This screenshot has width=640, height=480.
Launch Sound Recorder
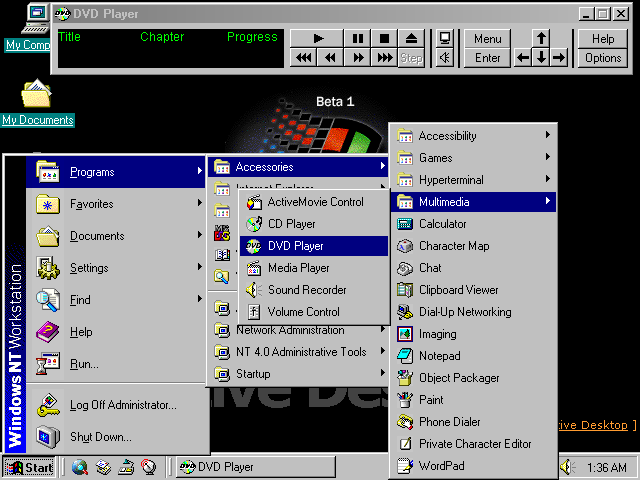(x=314, y=290)
